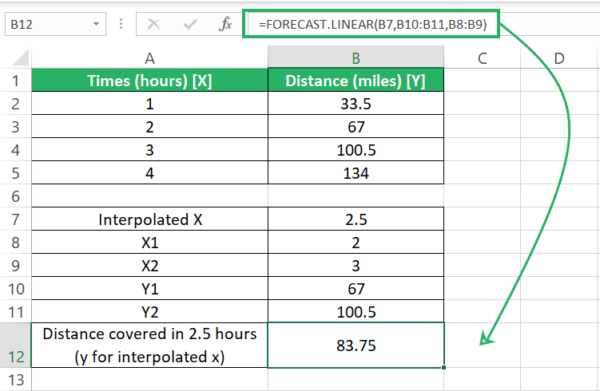Select row 10 header
The image size is (600, 391).
tap(15, 289)
